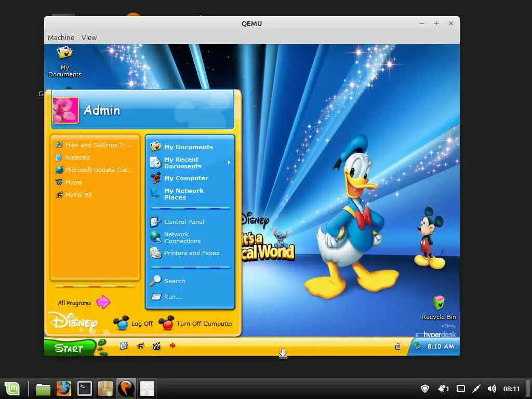Open the Linux Mint menu button
This screenshot has height=399, width=532.
(12, 389)
